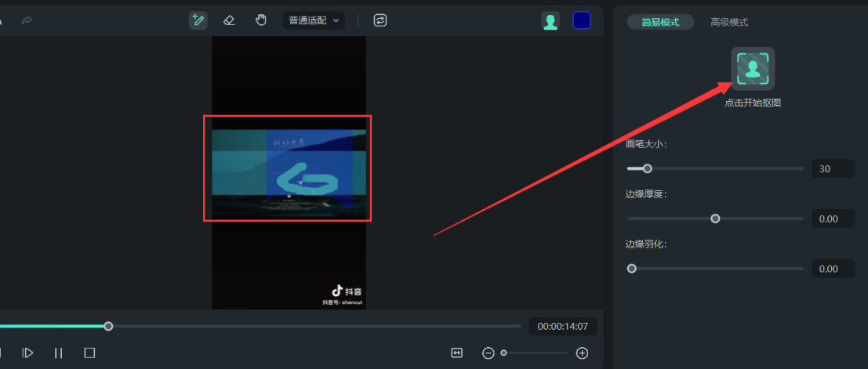Adjust the 边缘厚度 slider handle

click(715, 219)
